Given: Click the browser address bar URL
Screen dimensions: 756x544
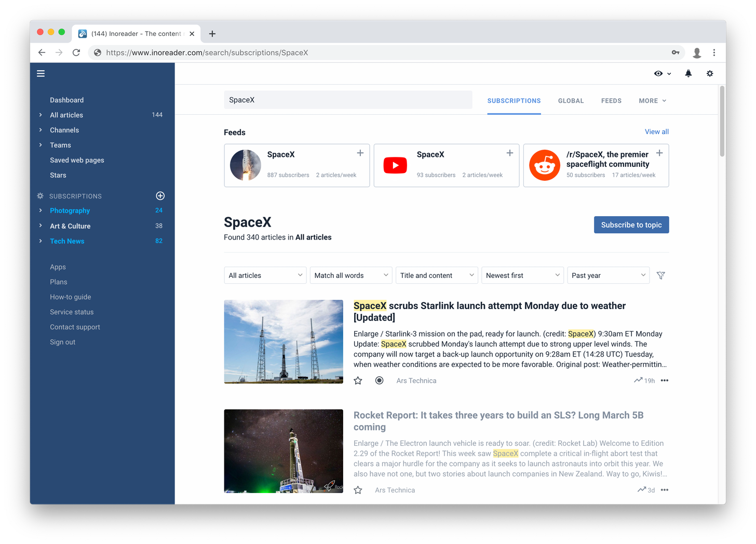Looking at the screenshot, I should tap(207, 52).
